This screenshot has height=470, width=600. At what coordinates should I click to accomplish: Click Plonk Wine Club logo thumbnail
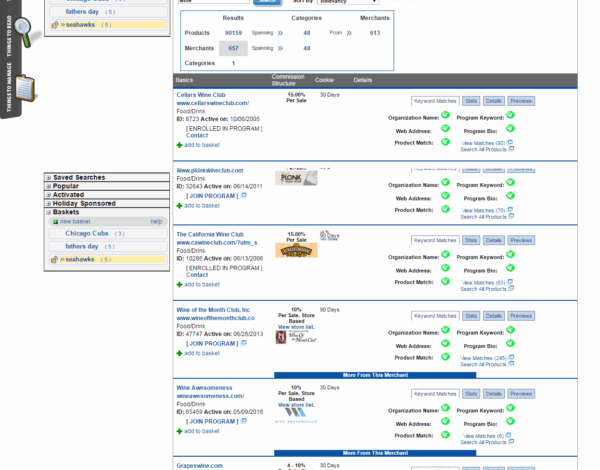(296, 178)
